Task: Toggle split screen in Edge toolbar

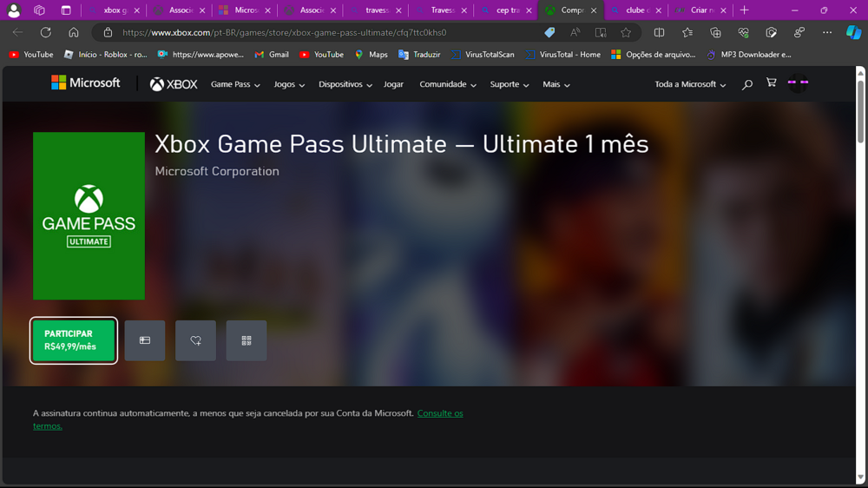Action: [659, 32]
